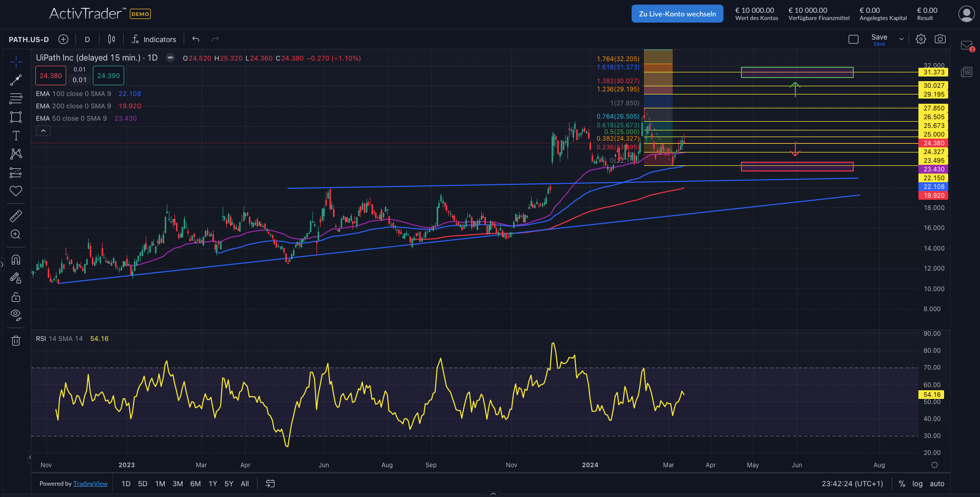Click the undo arrow in toolbar
Viewport: 980px width, 497px height.
tap(195, 39)
